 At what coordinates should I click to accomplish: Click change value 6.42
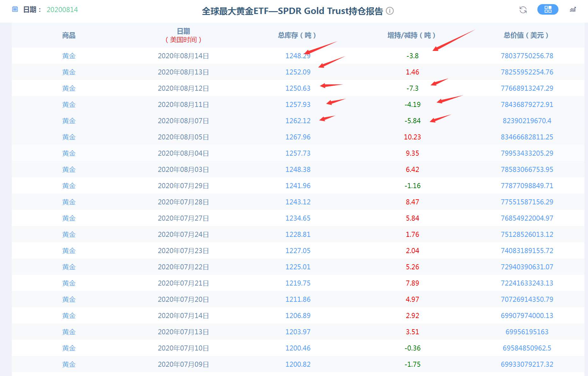[x=412, y=170]
